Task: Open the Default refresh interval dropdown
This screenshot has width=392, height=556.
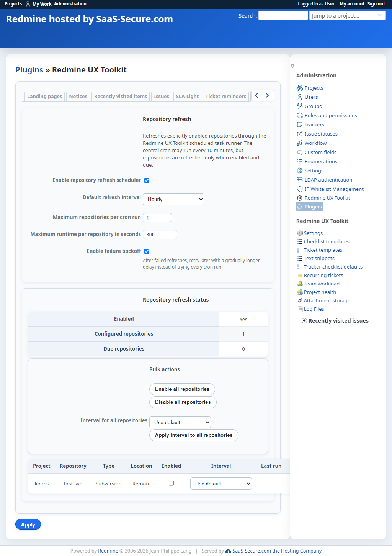Action: 173,199
